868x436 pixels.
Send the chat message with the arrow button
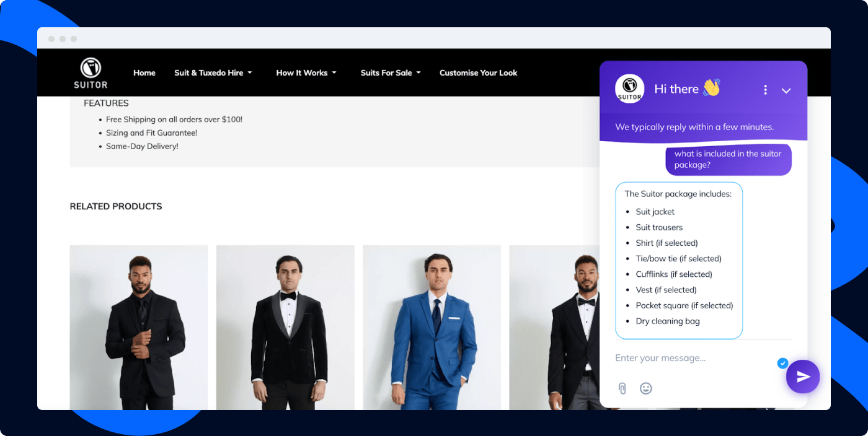[803, 377]
